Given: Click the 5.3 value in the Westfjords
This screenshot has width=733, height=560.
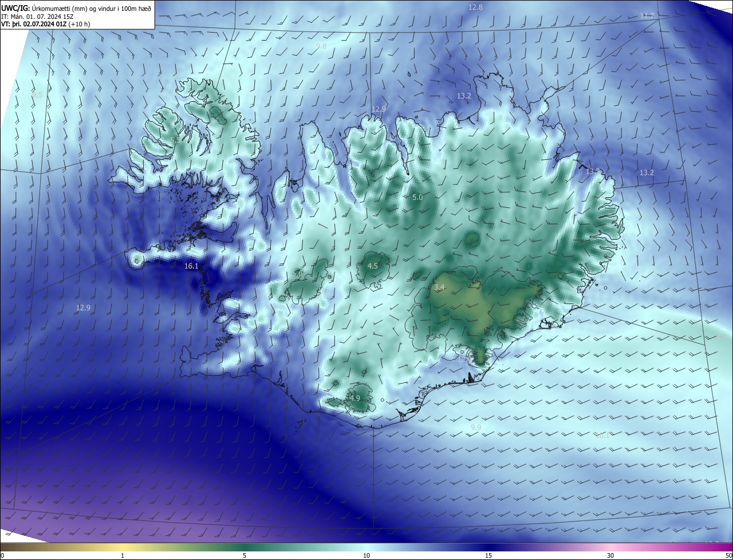Looking at the screenshot, I should click(x=175, y=140).
